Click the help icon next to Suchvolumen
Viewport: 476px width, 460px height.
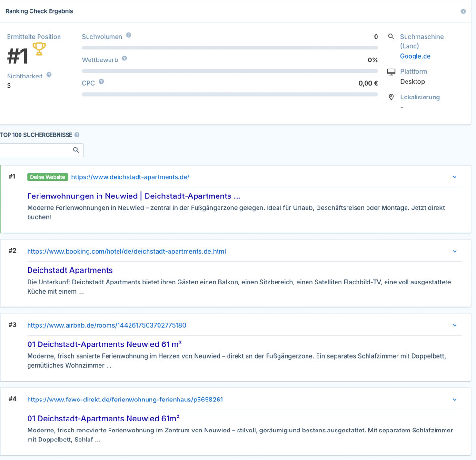[x=129, y=36]
